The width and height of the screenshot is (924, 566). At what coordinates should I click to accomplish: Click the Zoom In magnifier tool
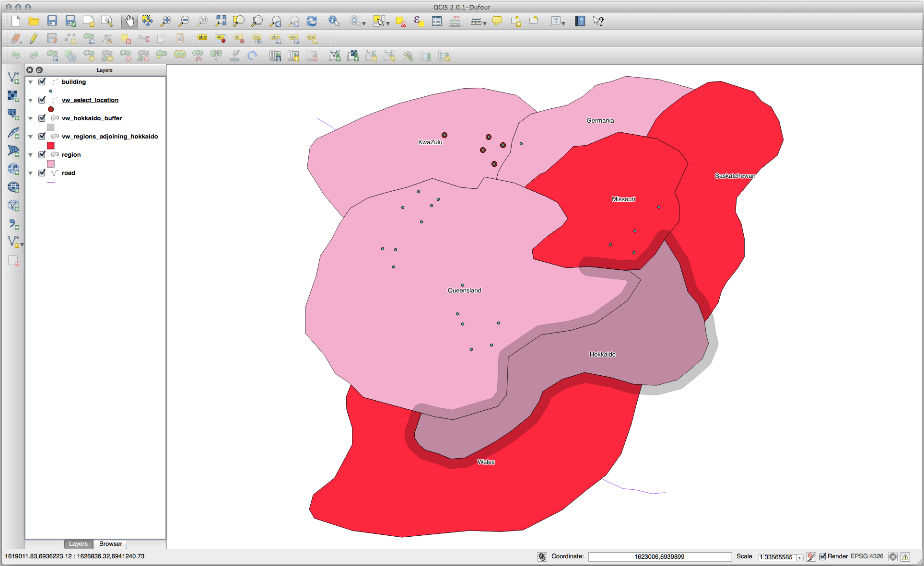[x=166, y=21]
